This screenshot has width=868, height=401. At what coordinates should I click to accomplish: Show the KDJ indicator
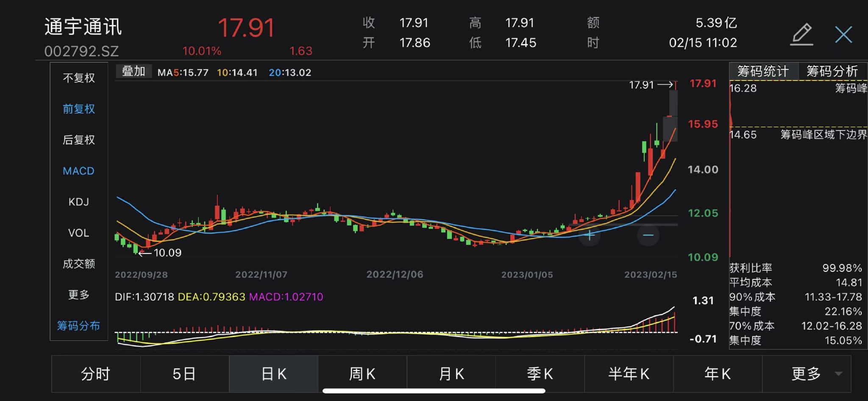[x=79, y=202]
